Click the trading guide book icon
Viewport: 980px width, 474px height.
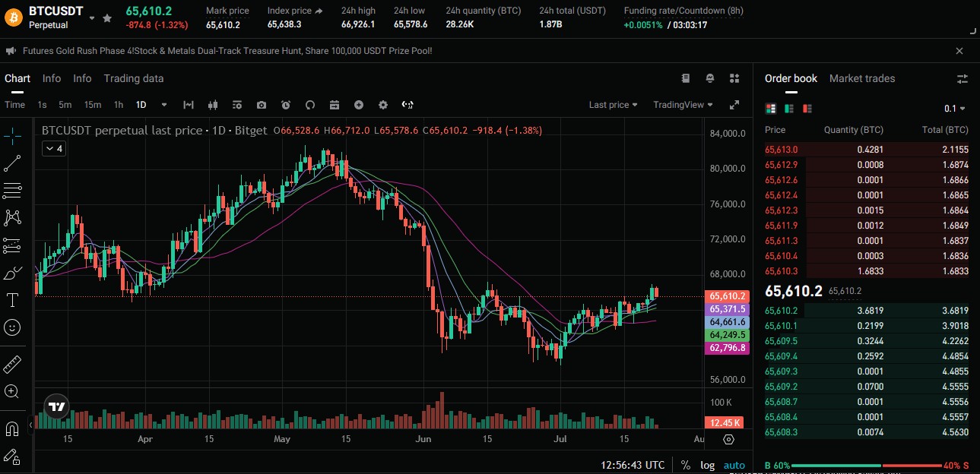tap(686, 78)
